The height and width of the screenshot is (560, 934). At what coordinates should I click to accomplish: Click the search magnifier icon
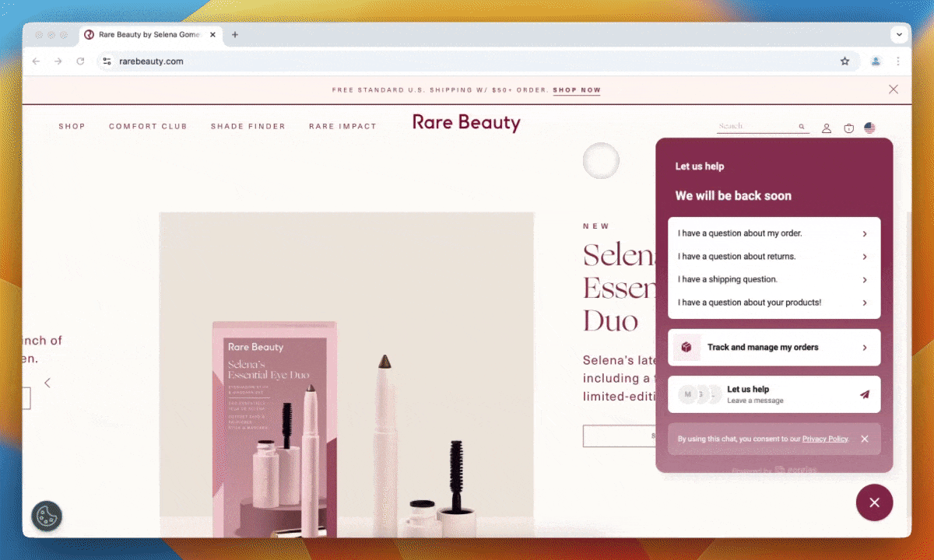click(x=802, y=126)
